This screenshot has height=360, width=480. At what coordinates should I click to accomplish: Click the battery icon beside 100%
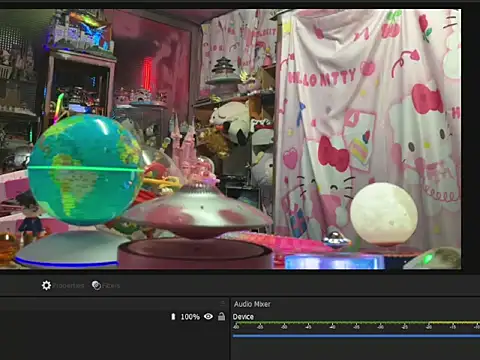[x=173, y=316]
